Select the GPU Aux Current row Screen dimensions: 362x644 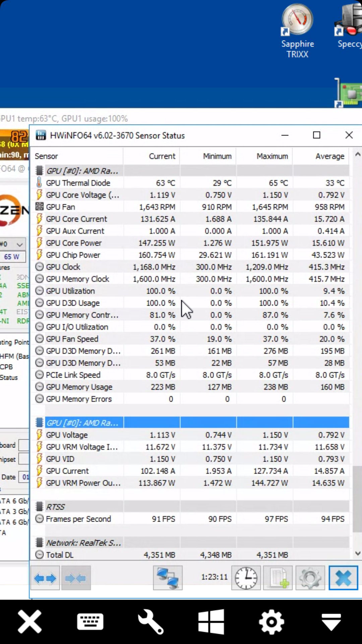[190, 231]
